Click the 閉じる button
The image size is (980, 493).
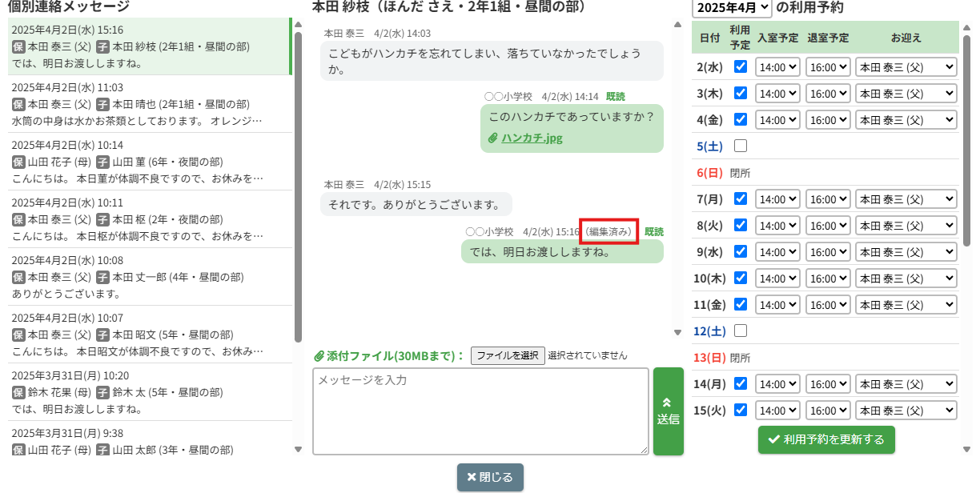point(490,477)
